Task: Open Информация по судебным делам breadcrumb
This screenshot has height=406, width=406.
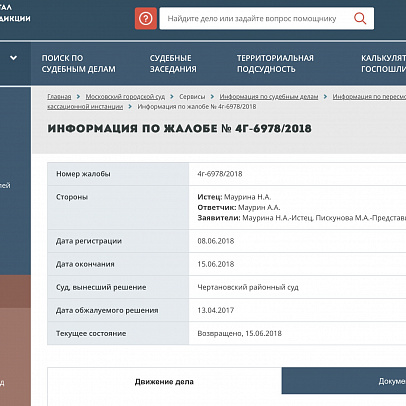Action: 269,97
